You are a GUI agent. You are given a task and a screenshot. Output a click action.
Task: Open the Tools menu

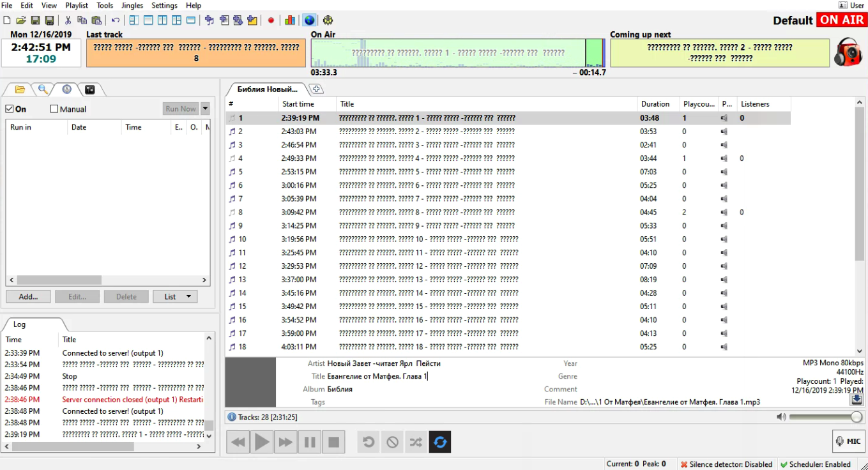point(105,6)
